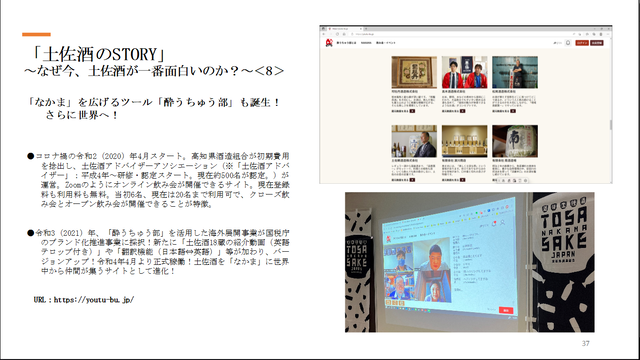Open the third navigation item in website header

tap(385, 42)
